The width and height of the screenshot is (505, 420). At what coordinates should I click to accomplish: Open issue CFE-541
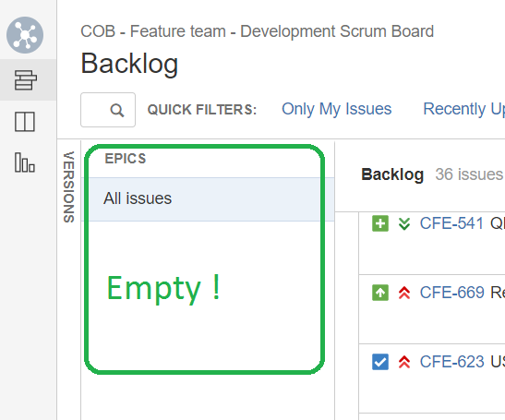pyautogui.click(x=451, y=223)
